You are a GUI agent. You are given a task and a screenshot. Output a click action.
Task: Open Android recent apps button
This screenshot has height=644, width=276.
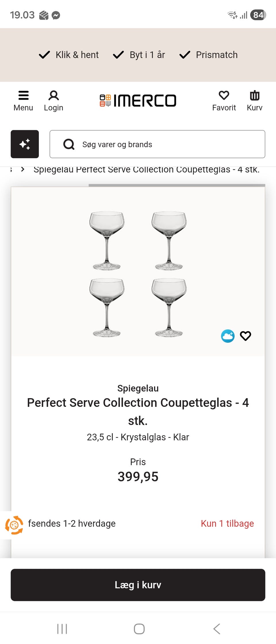62,629
